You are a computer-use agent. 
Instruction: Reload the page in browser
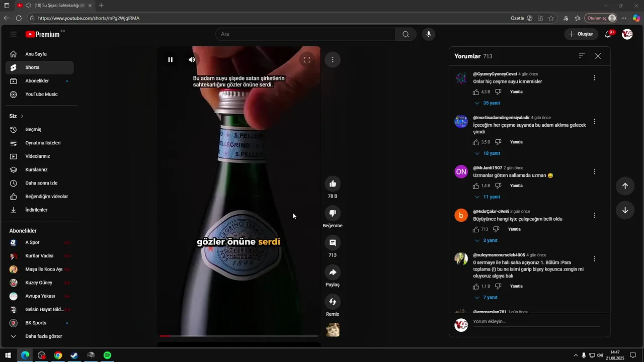[x=19, y=18]
